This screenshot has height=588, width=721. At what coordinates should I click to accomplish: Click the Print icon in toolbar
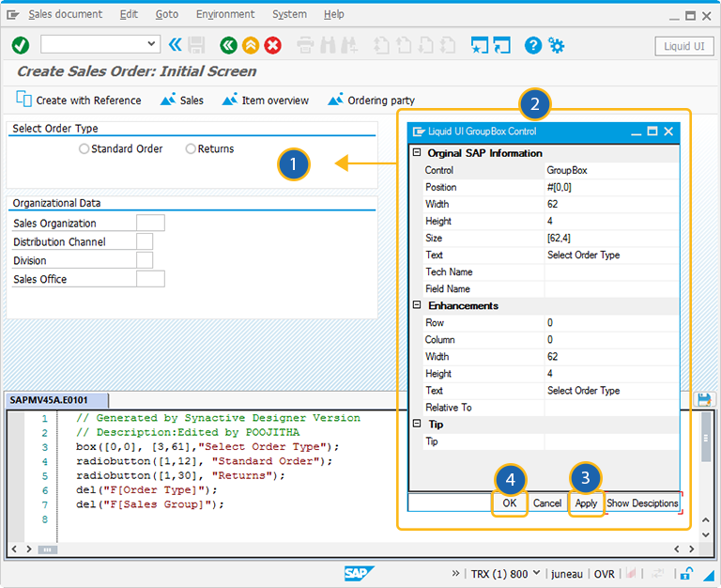coord(305,45)
